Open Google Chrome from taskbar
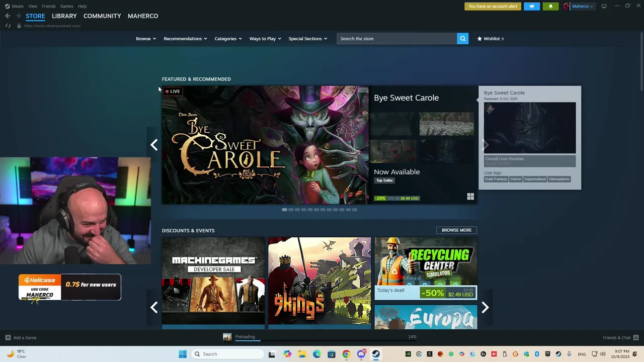 [x=346, y=354]
